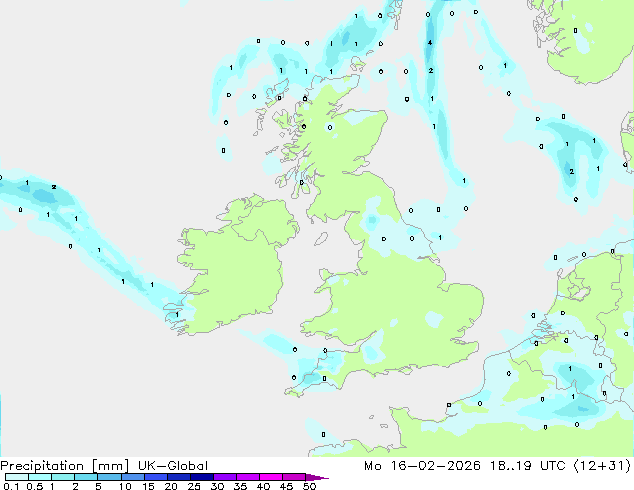Click the 45–50 mm legend swatch
634x490 pixels.
click(x=294, y=477)
